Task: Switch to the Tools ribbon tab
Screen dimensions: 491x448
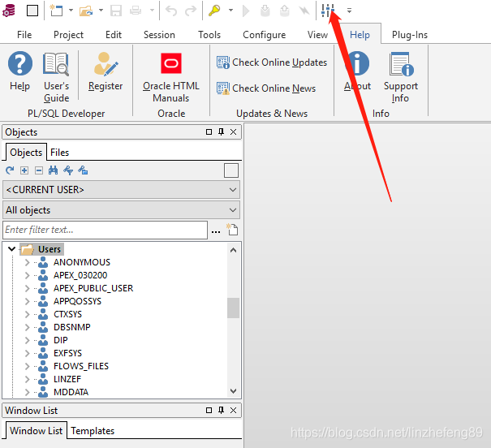Action: (x=209, y=34)
